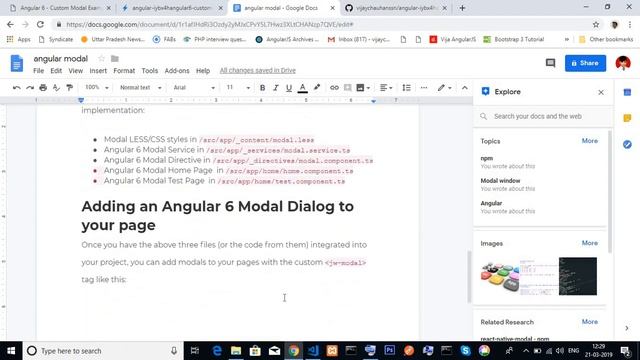Show more toolbar options (three dots)
This screenshot has height=360, width=640.
point(424,88)
